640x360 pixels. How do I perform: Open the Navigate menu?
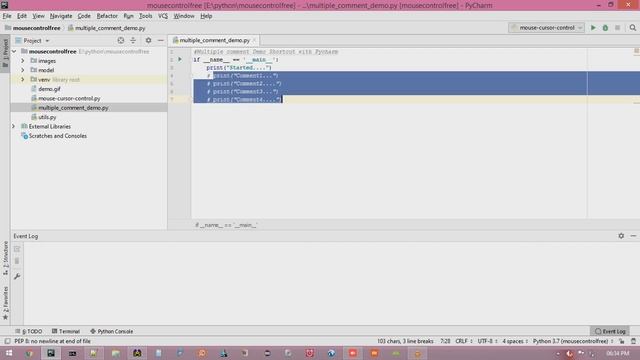(x=61, y=16)
